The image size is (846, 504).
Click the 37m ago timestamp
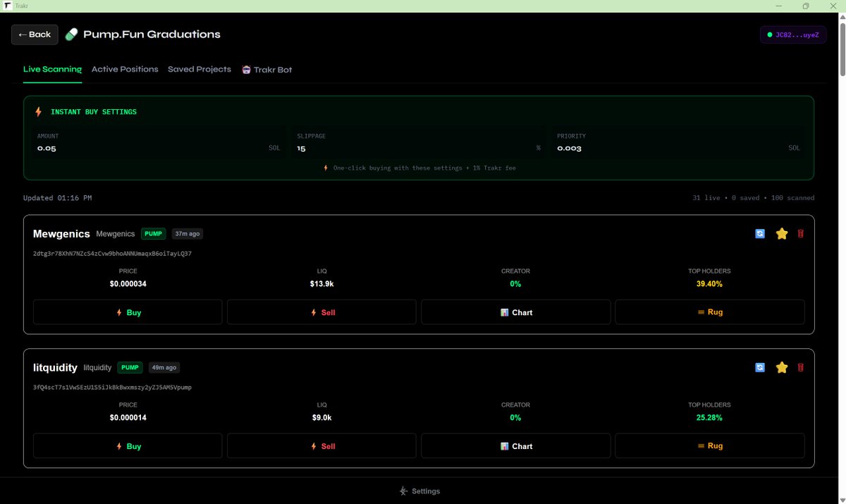click(188, 233)
